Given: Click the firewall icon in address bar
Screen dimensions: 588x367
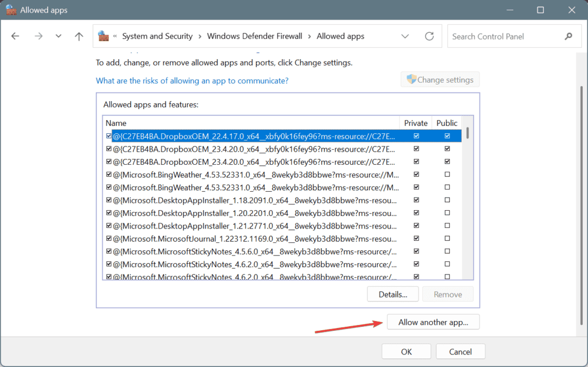Looking at the screenshot, I should (103, 36).
